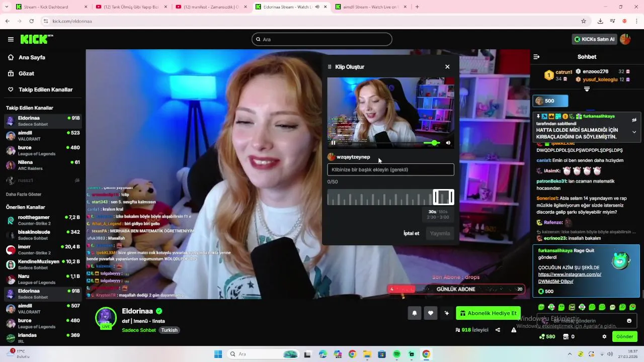
Task: Expand the pinned chat message chevron
Action: 634,132
